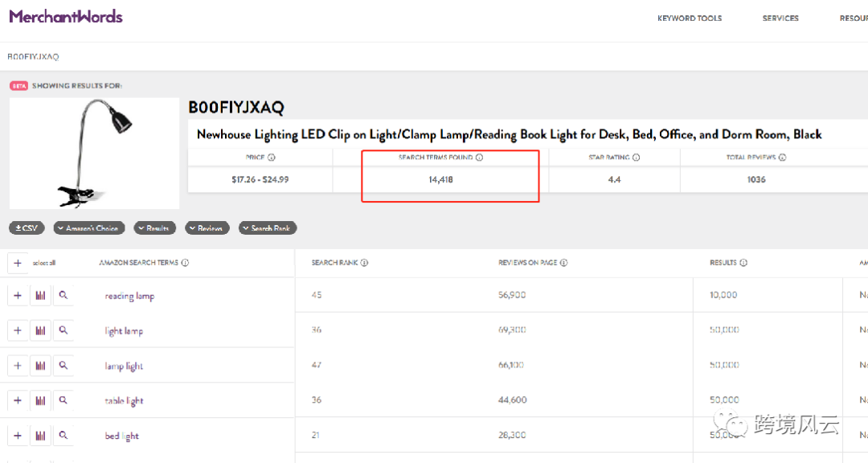This screenshot has height=463, width=868.
Task: Click the Total Reviews info icon
Action: coord(782,158)
